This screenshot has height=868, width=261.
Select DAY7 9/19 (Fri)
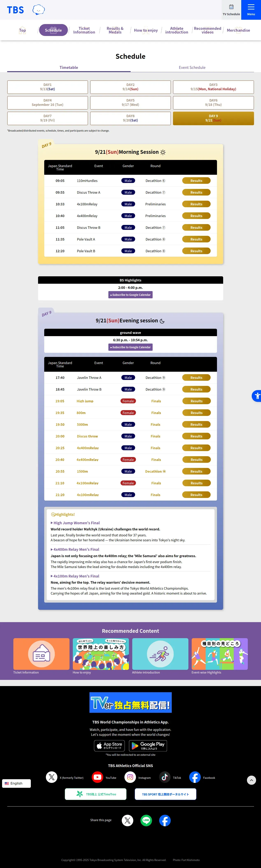(48, 118)
